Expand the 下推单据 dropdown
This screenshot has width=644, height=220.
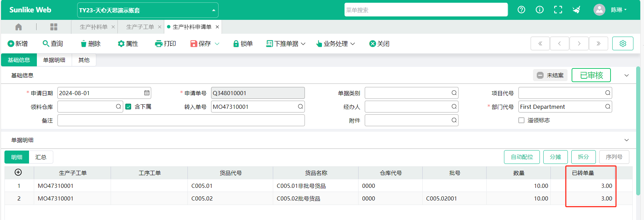click(286, 43)
